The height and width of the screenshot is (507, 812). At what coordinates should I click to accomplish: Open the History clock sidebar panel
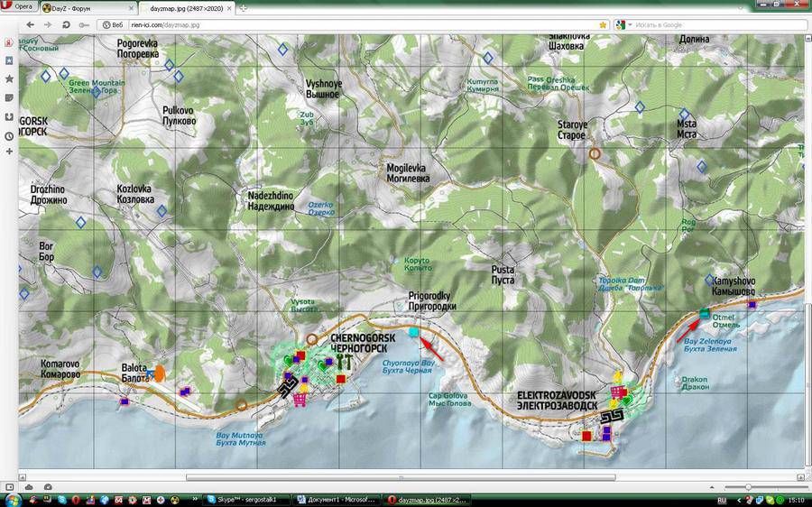point(9,135)
